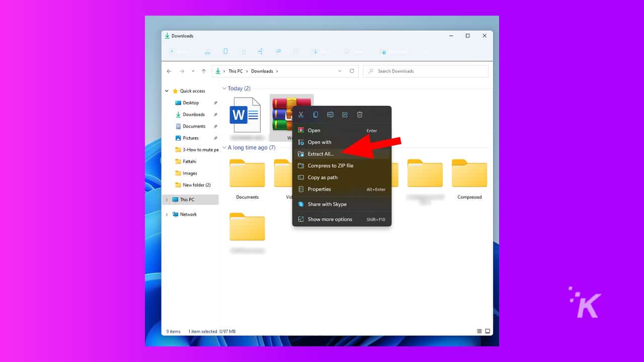The image size is (644, 362).
Task: Click the back navigation arrow
Action: (x=169, y=71)
